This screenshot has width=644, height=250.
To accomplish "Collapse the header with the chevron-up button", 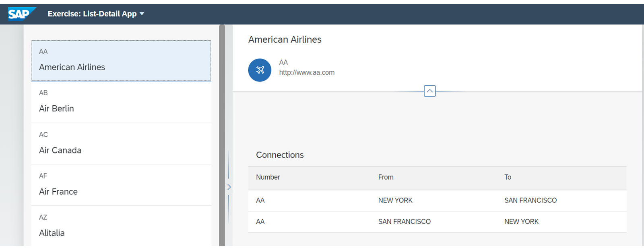I will tap(430, 91).
